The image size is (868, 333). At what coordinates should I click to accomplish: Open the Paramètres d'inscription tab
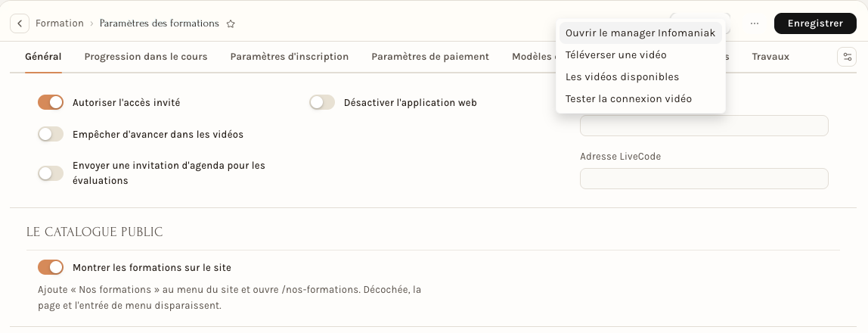290,57
